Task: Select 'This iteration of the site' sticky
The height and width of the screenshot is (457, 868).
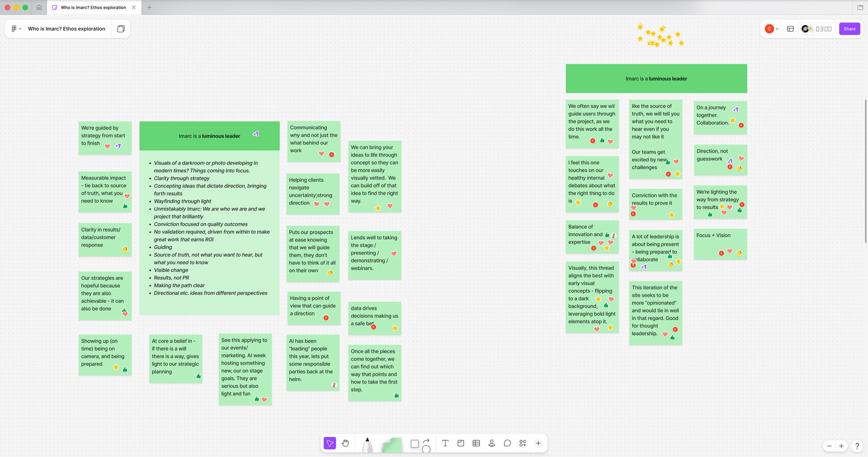Action: 656,313
